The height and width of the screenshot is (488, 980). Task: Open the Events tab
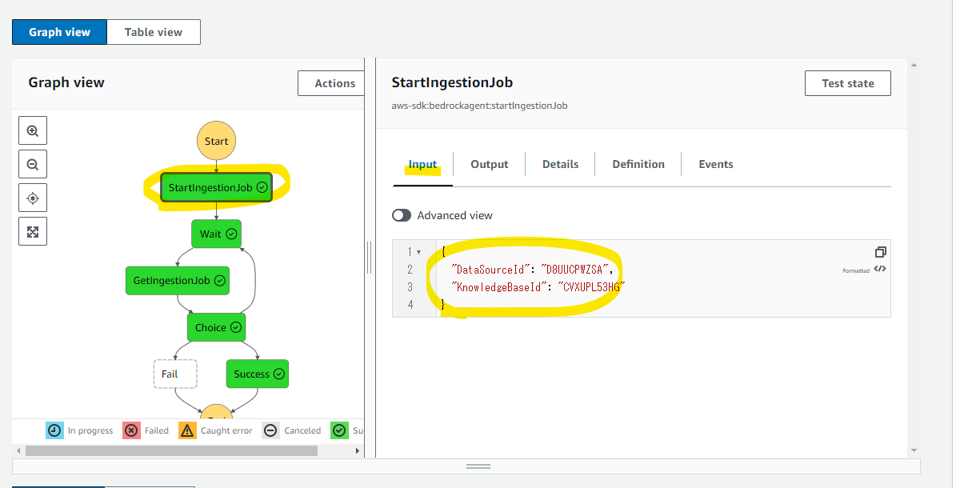click(x=716, y=165)
